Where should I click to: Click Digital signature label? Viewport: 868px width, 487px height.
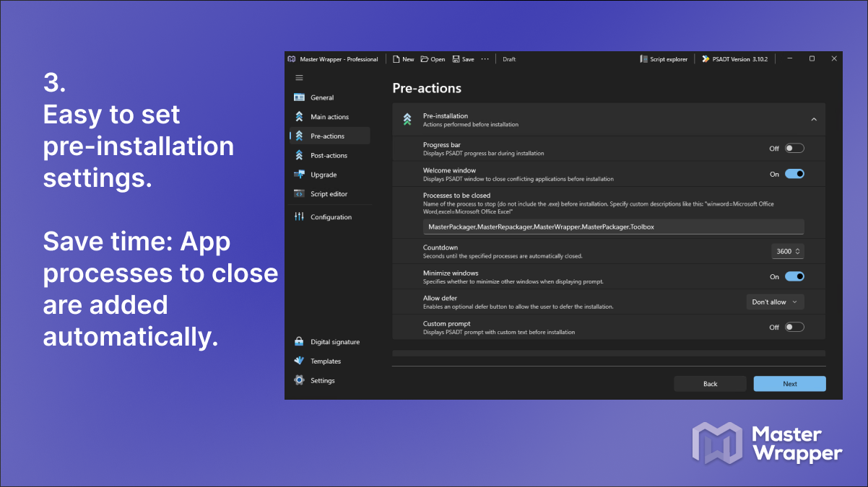[x=335, y=342]
